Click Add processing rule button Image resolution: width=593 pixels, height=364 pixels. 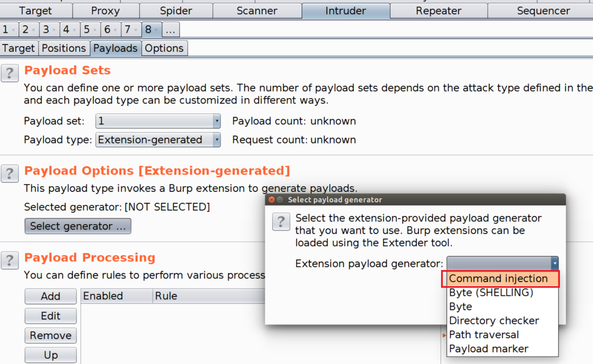tap(51, 296)
